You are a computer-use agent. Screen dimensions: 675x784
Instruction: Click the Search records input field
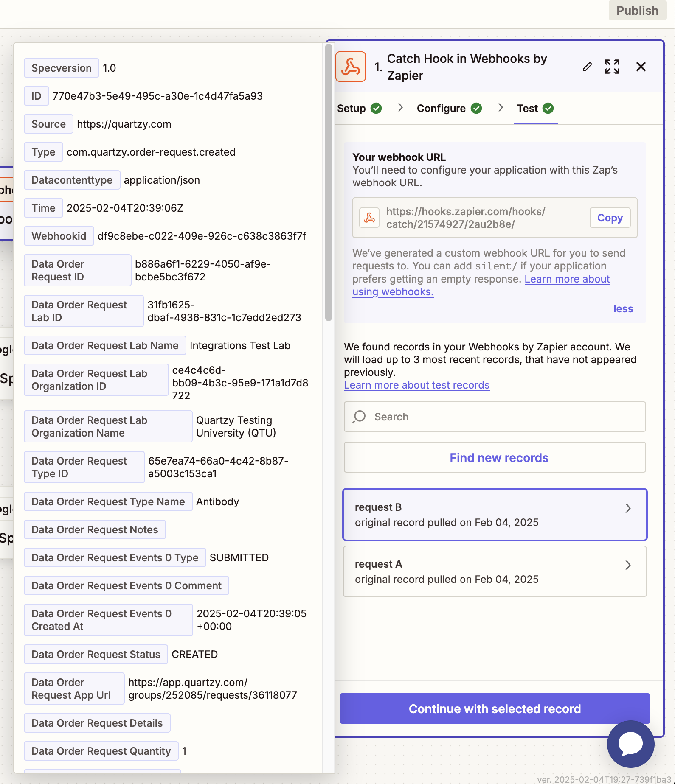(x=495, y=417)
